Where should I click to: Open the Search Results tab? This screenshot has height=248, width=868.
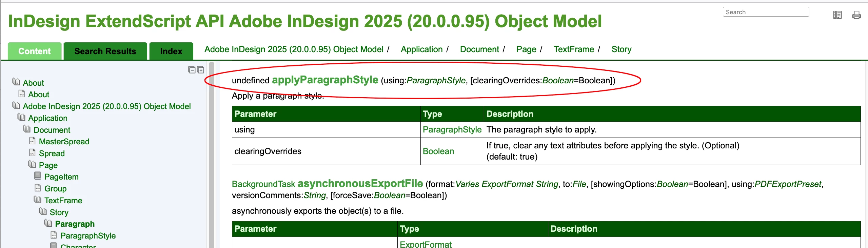pyautogui.click(x=105, y=51)
